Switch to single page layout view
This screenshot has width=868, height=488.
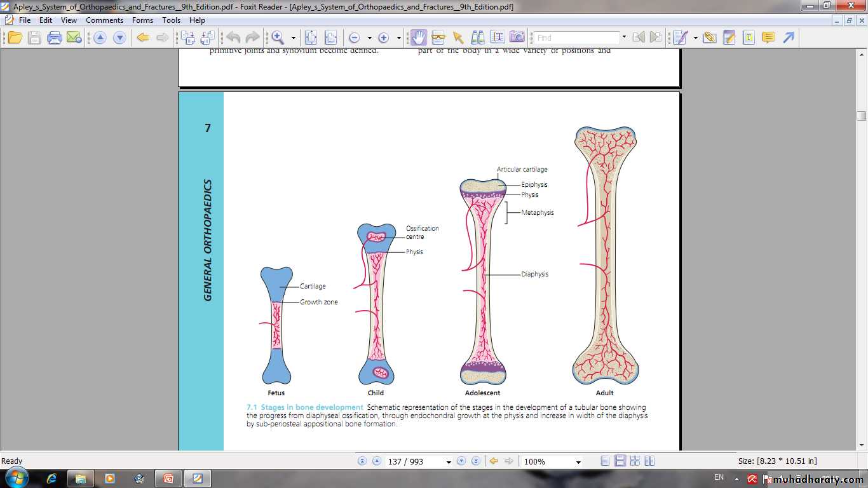coord(606,461)
